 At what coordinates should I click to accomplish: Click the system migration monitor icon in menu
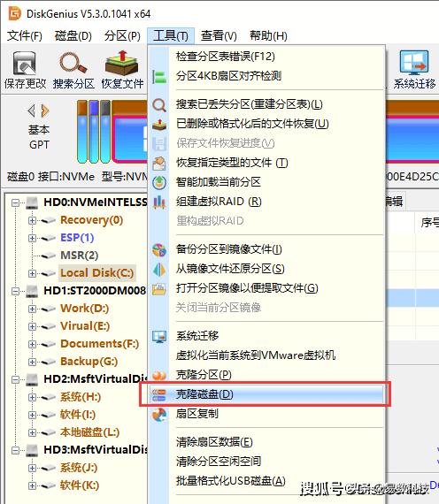coord(159,336)
